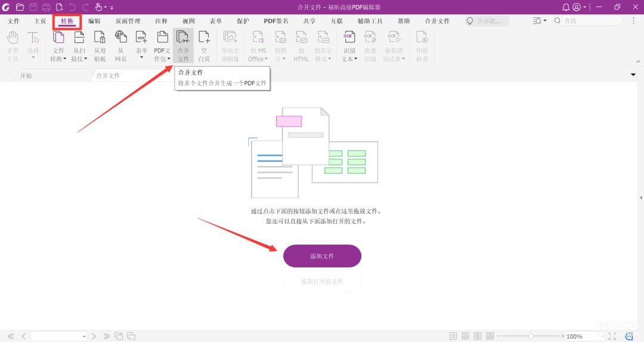Switch to the 页面管理 page organize tab
The height and width of the screenshot is (342, 644).
tap(128, 21)
